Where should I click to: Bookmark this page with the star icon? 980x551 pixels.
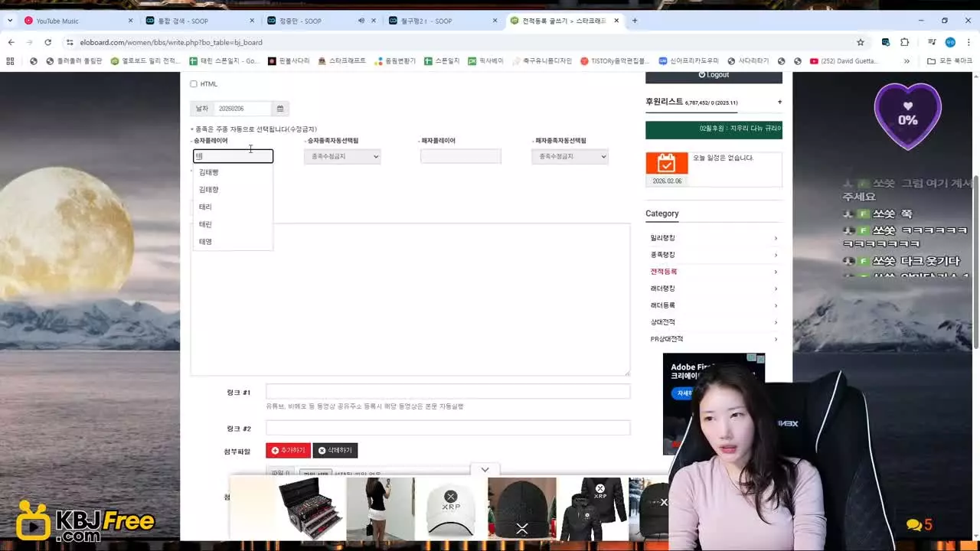(x=861, y=42)
